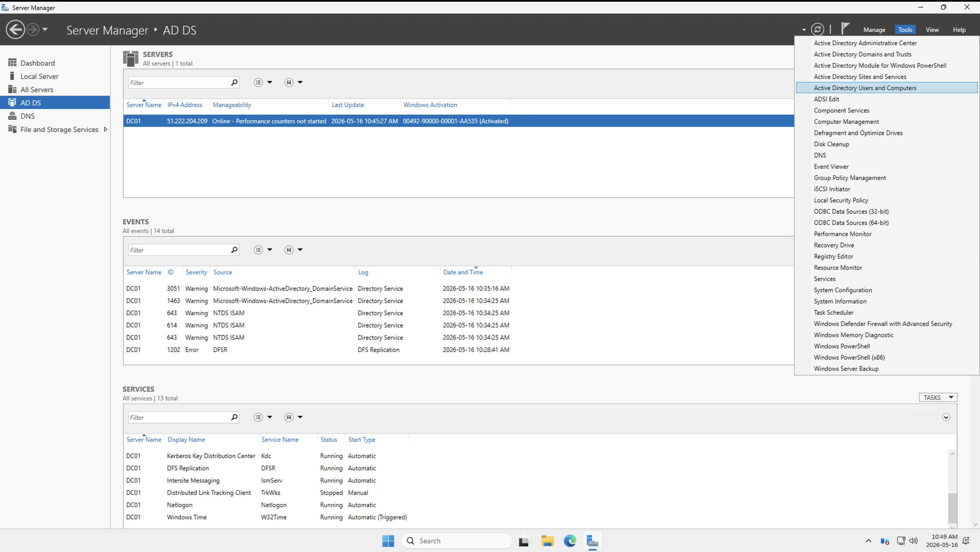This screenshot has width=980, height=552.
Task: Click the Events filter input field
Action: pos(179,250)
